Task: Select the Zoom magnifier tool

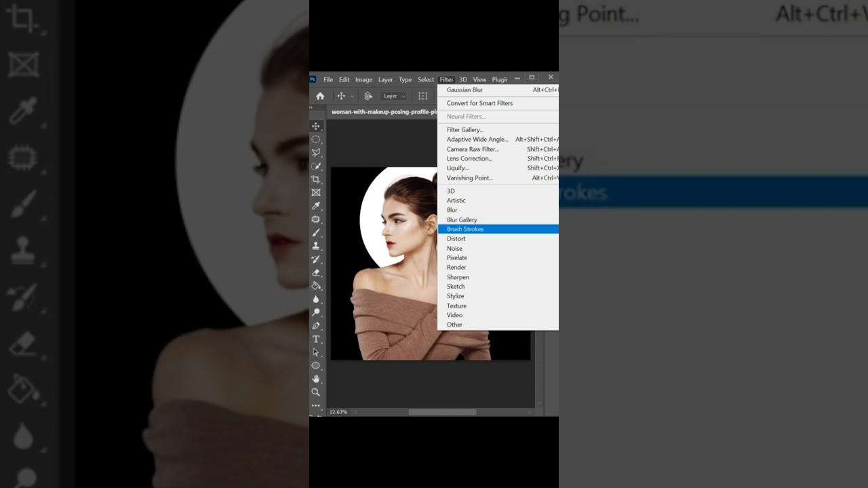Action: click(316, 392)
